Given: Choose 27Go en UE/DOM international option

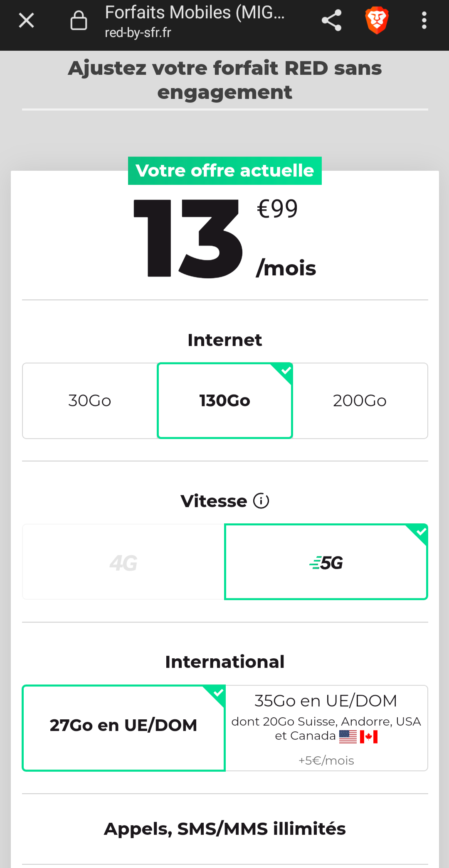Looking at the screenshot, I should pyautogui.click(x=123, y=728).
